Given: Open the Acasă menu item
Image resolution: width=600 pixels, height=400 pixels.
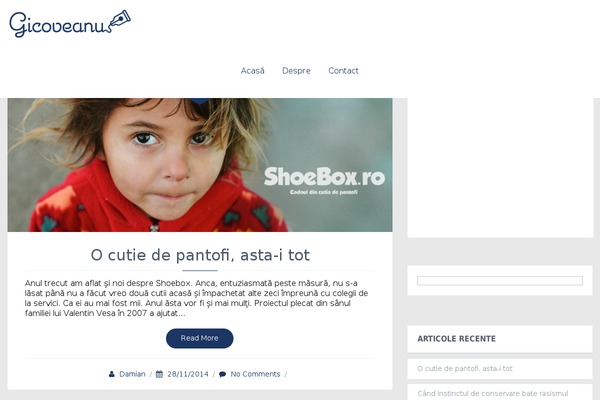Looking at the screenshot, I should pos(253,71).
